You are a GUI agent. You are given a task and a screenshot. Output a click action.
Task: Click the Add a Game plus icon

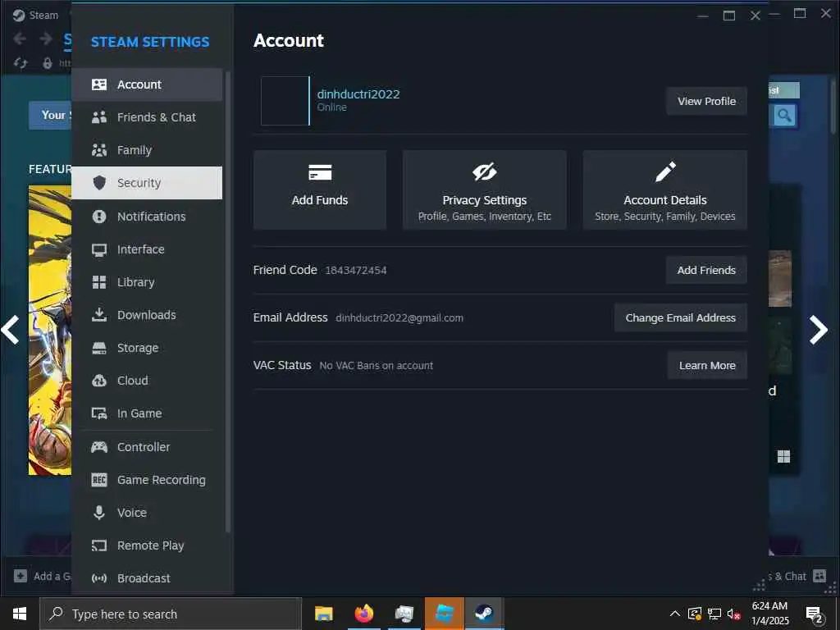tap(21, 576)
